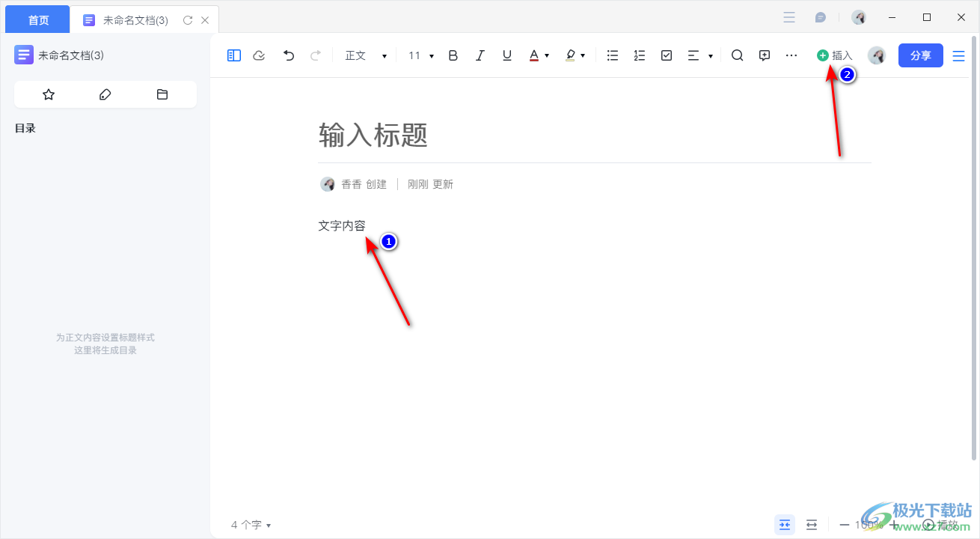Insert a bulleted list
Viewport: 980px width, 539px height.
coord(613,55)
